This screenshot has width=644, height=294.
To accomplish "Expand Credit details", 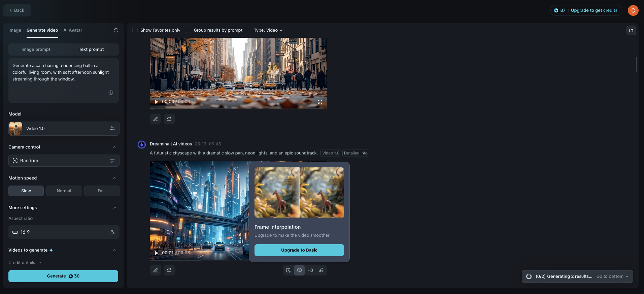I will coord(25,263).
